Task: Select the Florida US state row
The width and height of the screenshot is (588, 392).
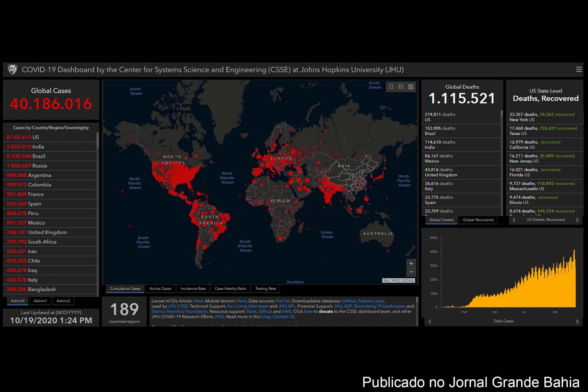Action: pyautogui.click(x=545, y=172)
